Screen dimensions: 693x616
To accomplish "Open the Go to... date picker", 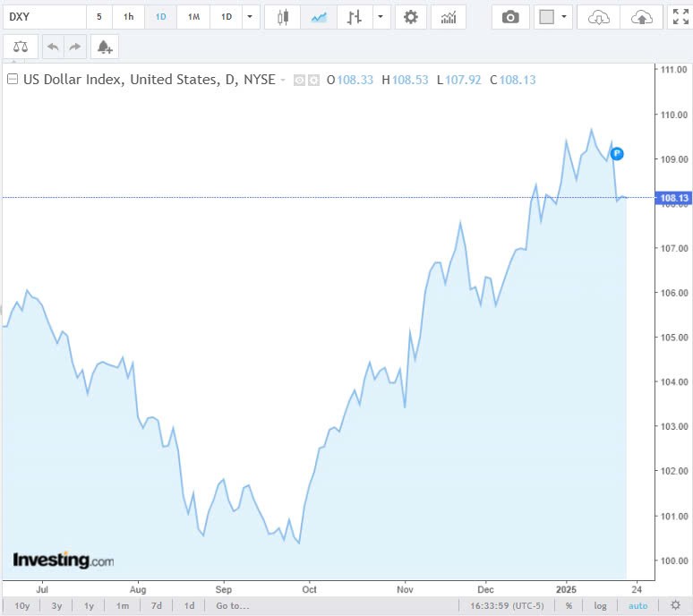I will point(233,606).
